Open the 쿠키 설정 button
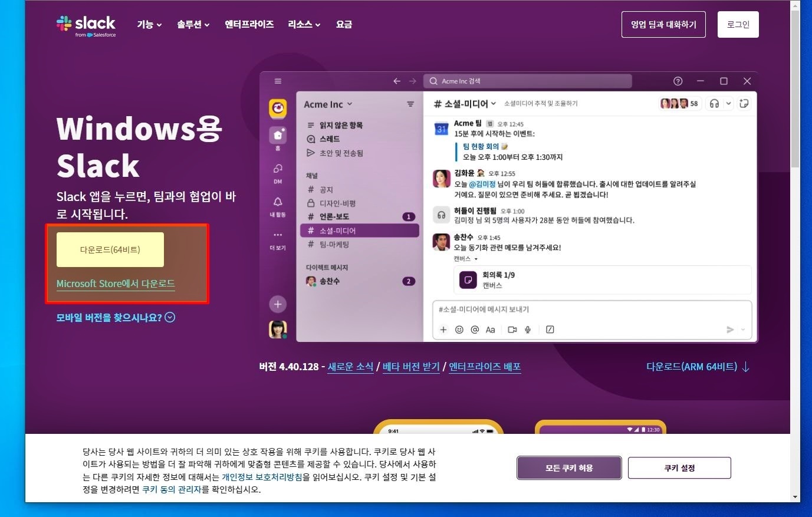812x517 pixels. coord(679,468)
